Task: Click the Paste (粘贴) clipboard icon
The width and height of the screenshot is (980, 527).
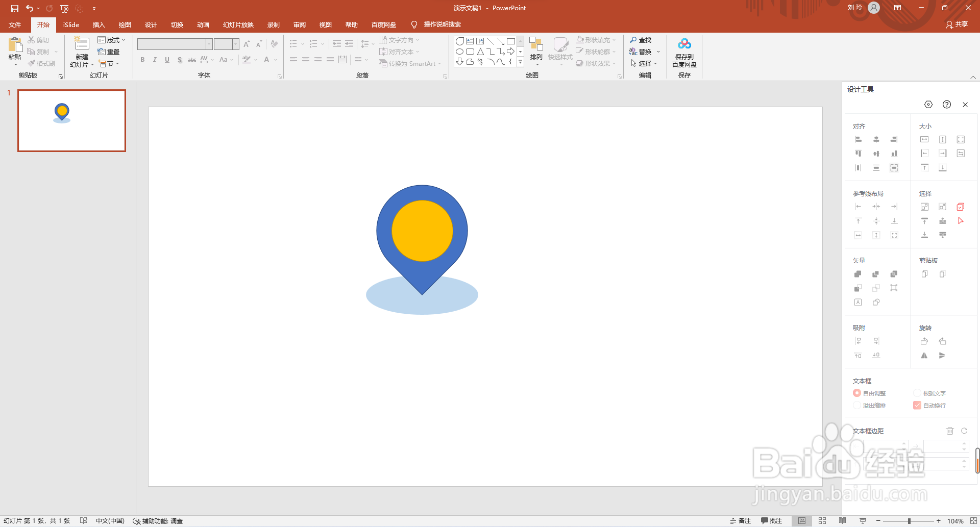Action: click(x=15, y=44)
